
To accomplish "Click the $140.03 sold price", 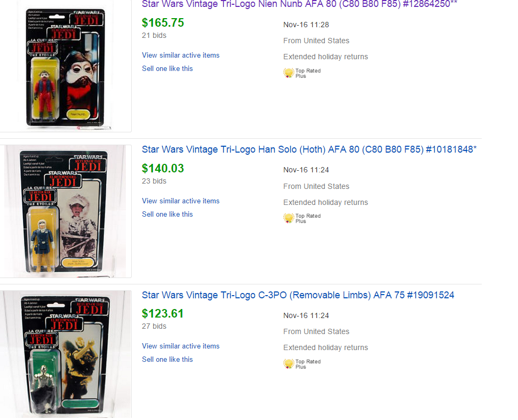I will point(163,168).
